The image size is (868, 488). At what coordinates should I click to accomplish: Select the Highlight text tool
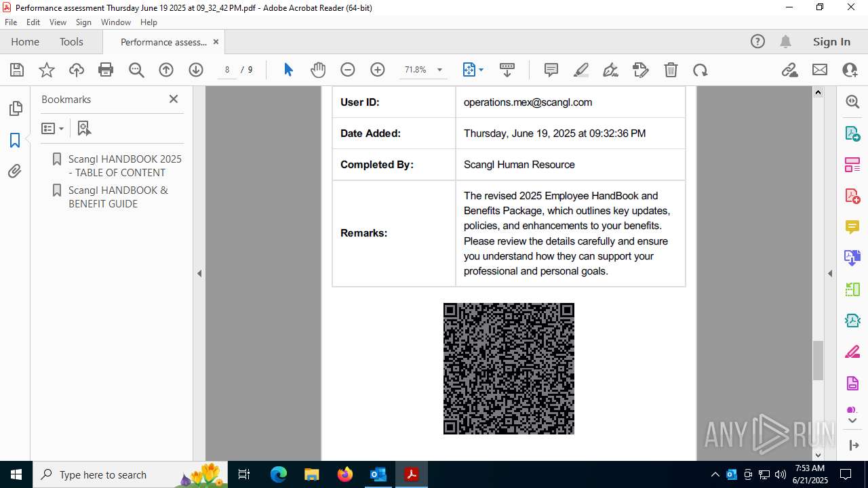click(581, 70)
